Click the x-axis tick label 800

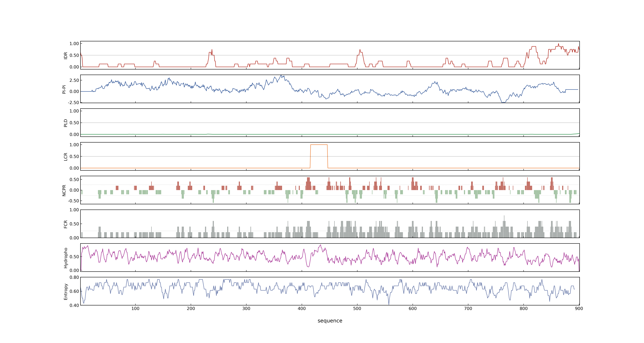click(524, 309)
